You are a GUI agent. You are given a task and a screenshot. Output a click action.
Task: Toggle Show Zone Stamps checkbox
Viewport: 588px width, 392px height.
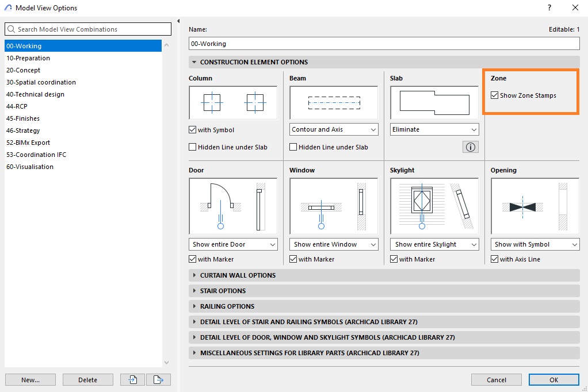[495, 95]
